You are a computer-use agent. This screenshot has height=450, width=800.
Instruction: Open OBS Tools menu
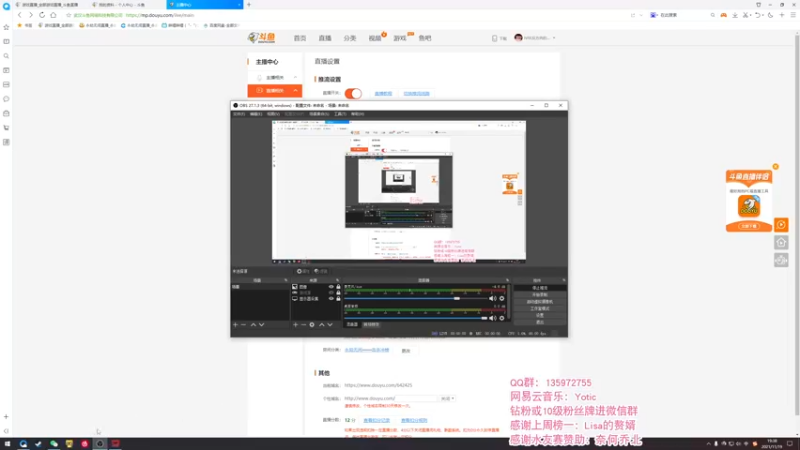(340, 114)
